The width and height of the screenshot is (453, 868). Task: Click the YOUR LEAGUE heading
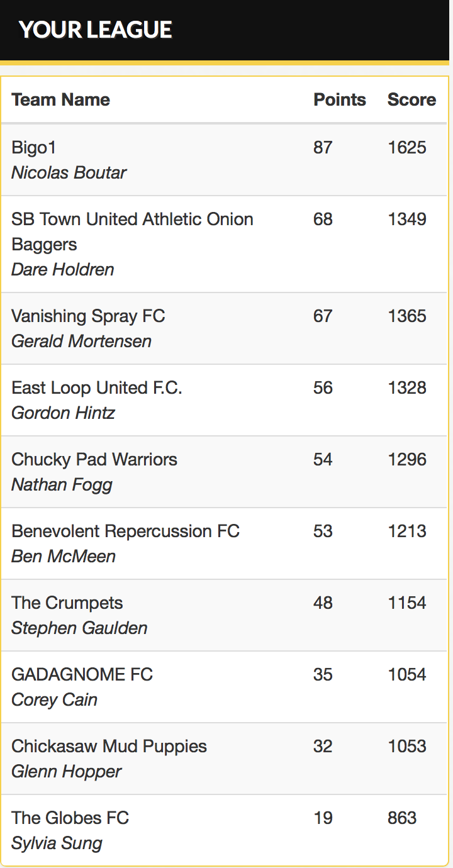pyautogui.click(x=96, y=30)
